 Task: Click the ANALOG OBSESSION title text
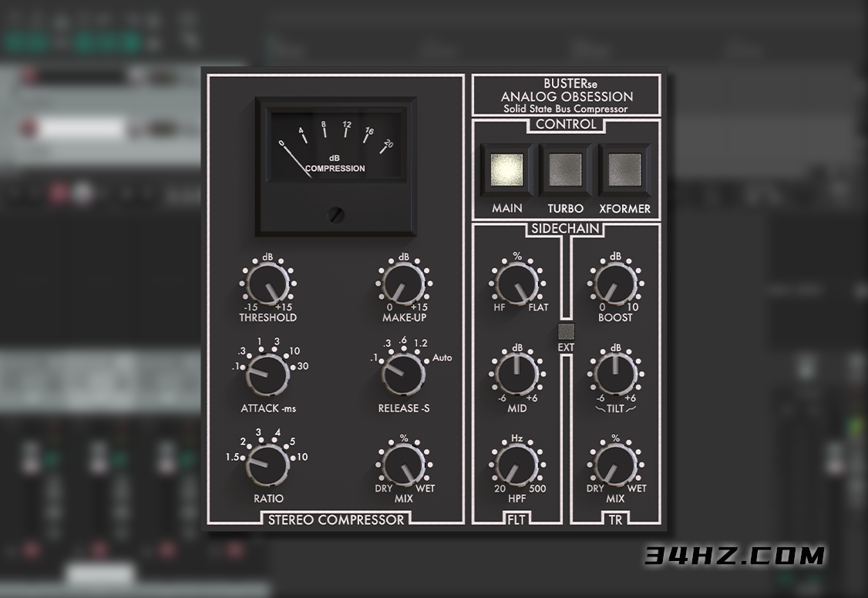(x=567, y=96)
